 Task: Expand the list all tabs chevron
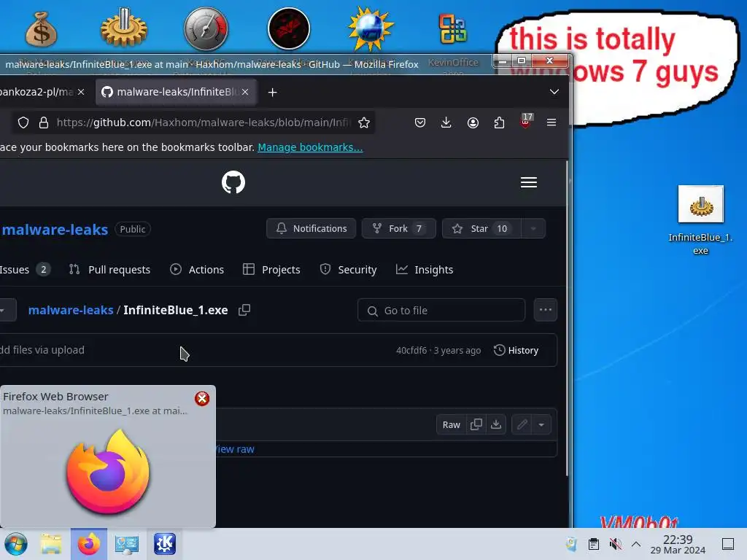554,92
